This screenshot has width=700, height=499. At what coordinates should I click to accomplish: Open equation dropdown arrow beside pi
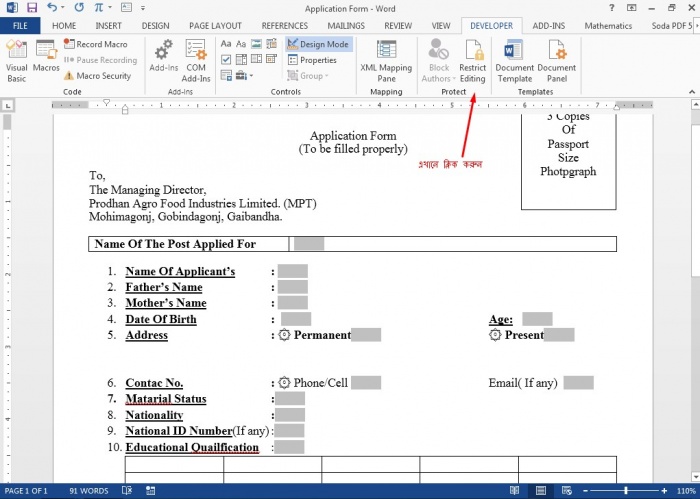click(109, 8)
